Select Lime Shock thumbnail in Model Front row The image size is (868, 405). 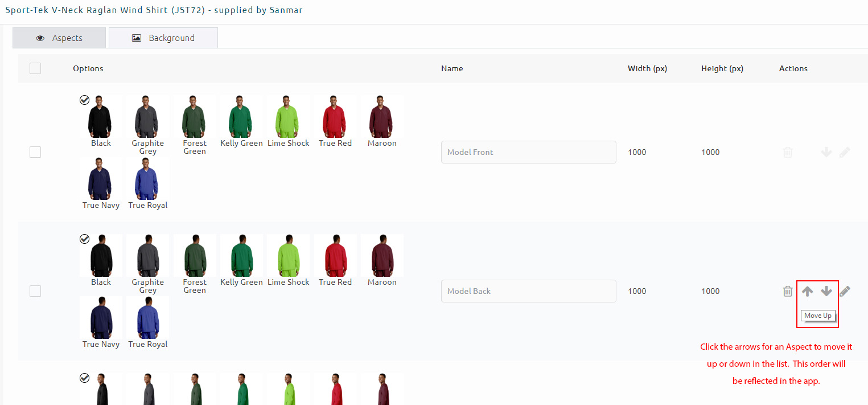(288, 117)
